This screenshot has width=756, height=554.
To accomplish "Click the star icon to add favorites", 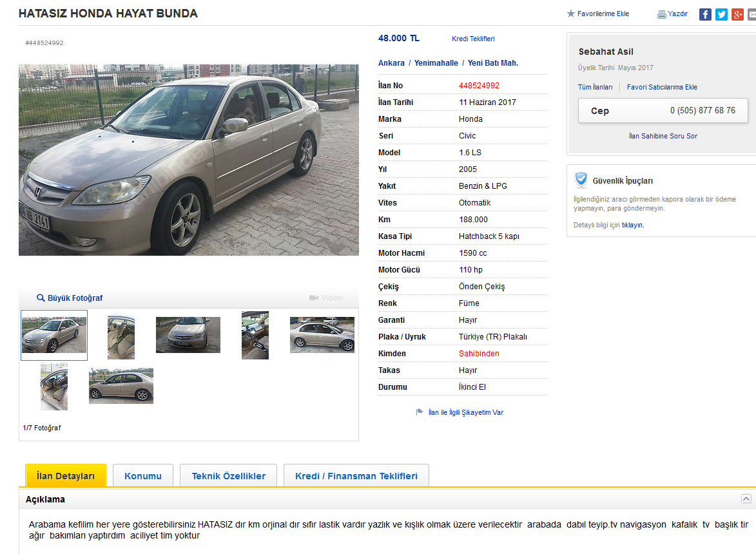I will coord(571,14).
